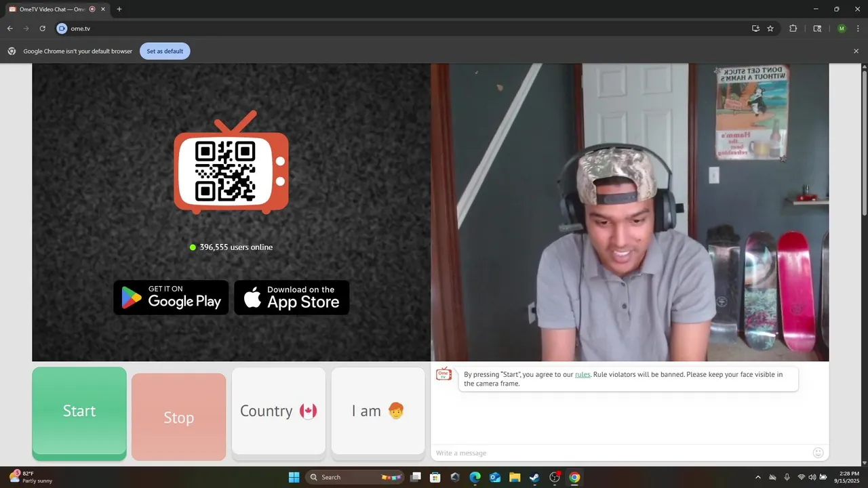This screenshot has width=868, height=488.
Task: Open Task View on taskbar
Action: [416, 477]
